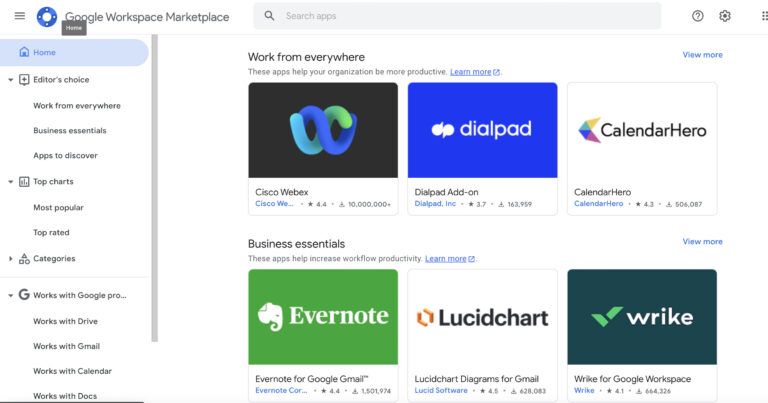Open the CalendarHero developer link

pos(599,204)
